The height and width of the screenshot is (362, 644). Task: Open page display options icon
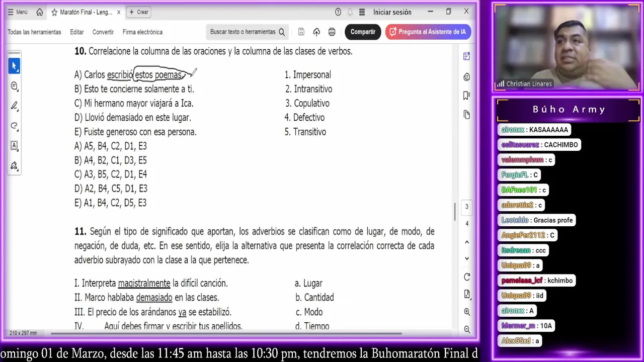point(466,294)
